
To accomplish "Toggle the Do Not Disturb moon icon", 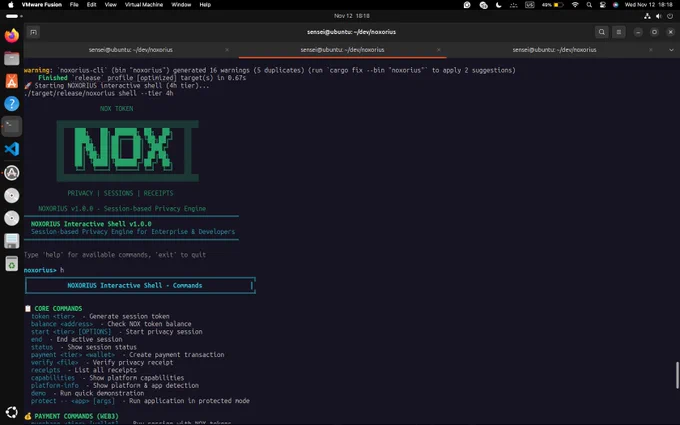I will pos(499,5).
